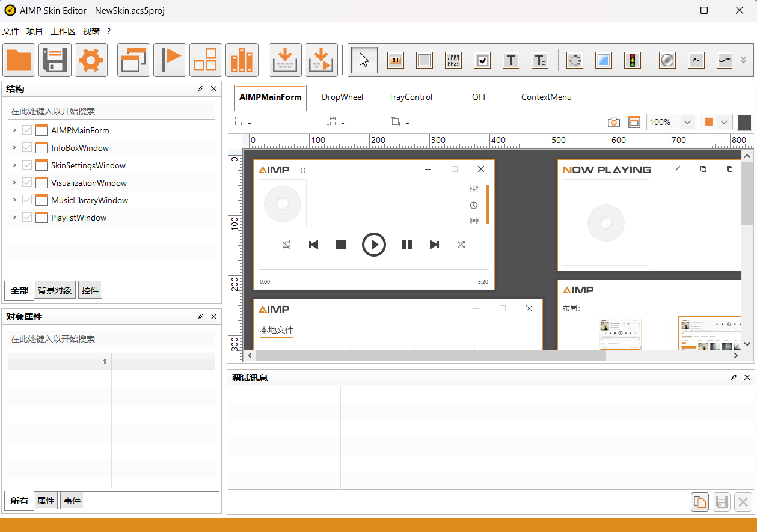Choose the text label tool (T icon)
Viewport: 757px width, 532px height.
510,60
